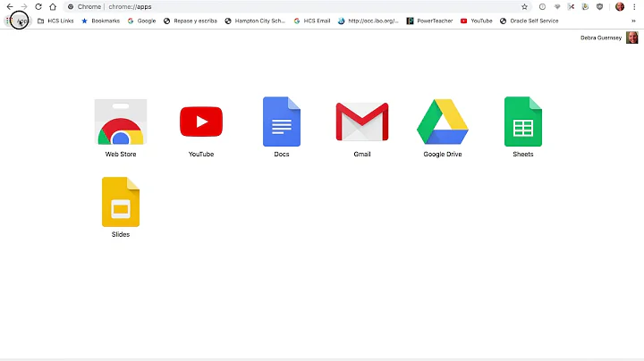Click the diamond-shaped extension icon

tap(557, 6)
